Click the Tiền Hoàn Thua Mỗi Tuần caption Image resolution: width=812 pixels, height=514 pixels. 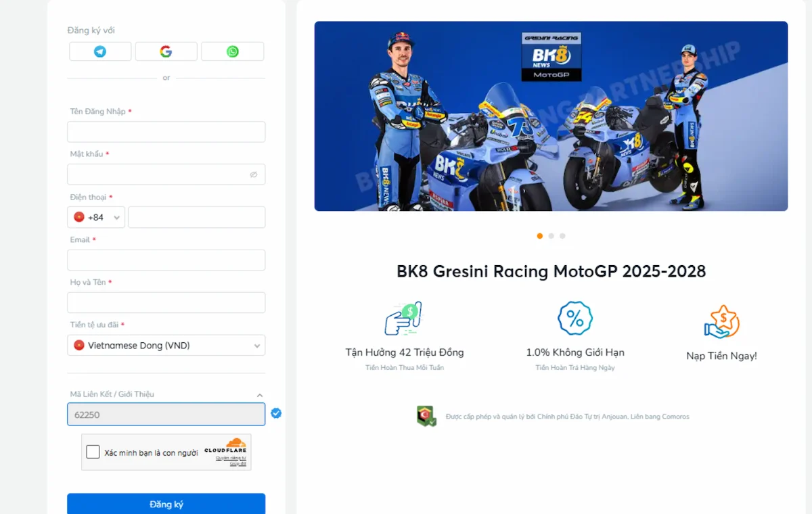[405, 368]
